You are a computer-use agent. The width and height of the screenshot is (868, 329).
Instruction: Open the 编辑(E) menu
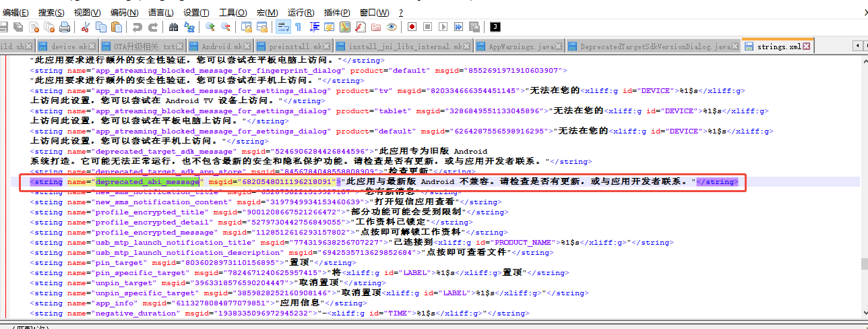click(x=15, y=13)
